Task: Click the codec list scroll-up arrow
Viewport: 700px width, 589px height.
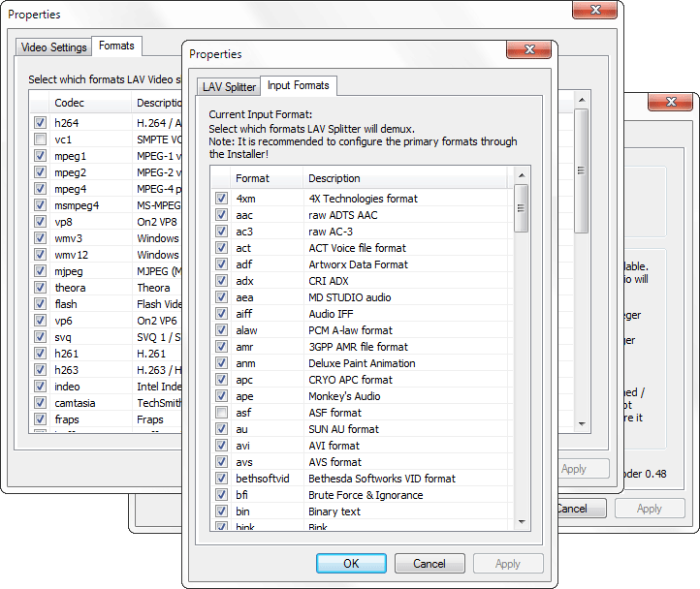Action: click(582, 100)
